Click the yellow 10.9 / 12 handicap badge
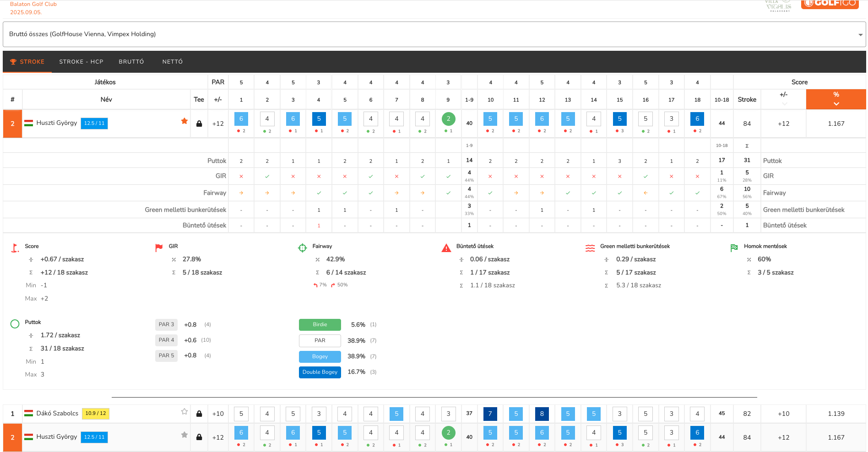 (x=95, y=414)
